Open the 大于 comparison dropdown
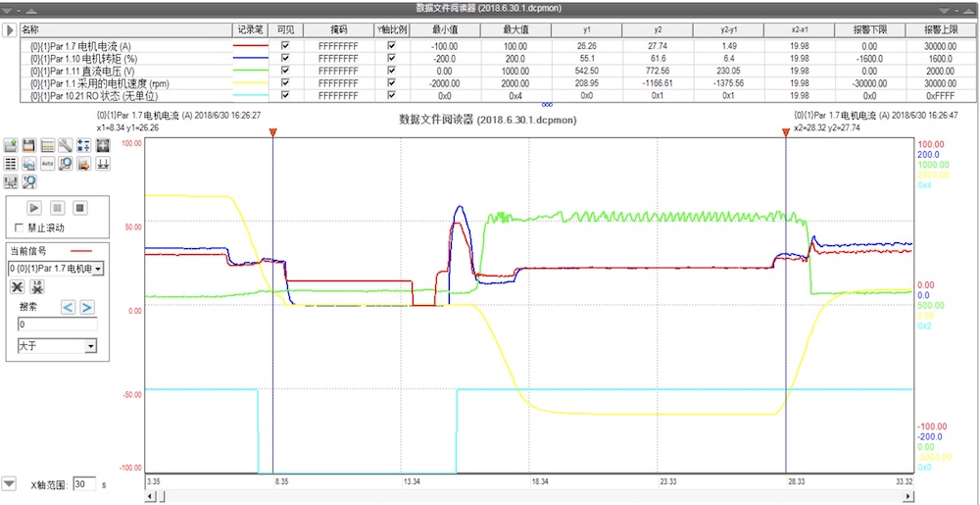This screenshot has height=505, width=980. point(90,345)
